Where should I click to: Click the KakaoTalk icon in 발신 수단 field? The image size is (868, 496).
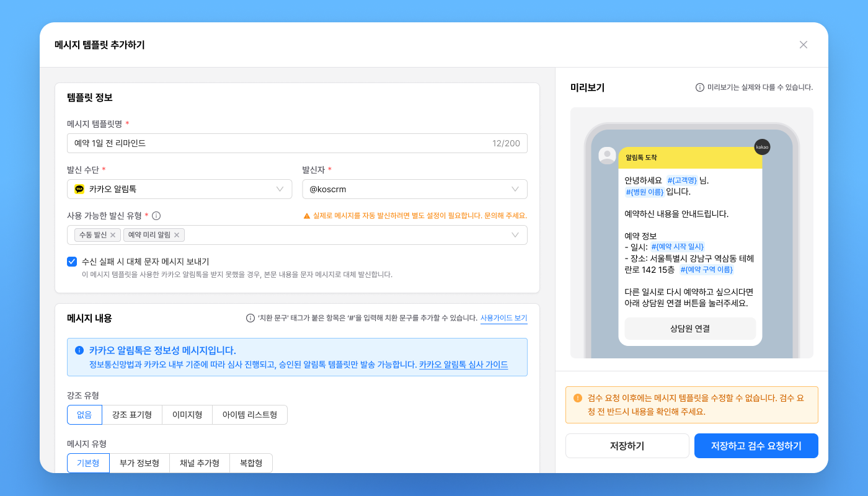(79, 189)
